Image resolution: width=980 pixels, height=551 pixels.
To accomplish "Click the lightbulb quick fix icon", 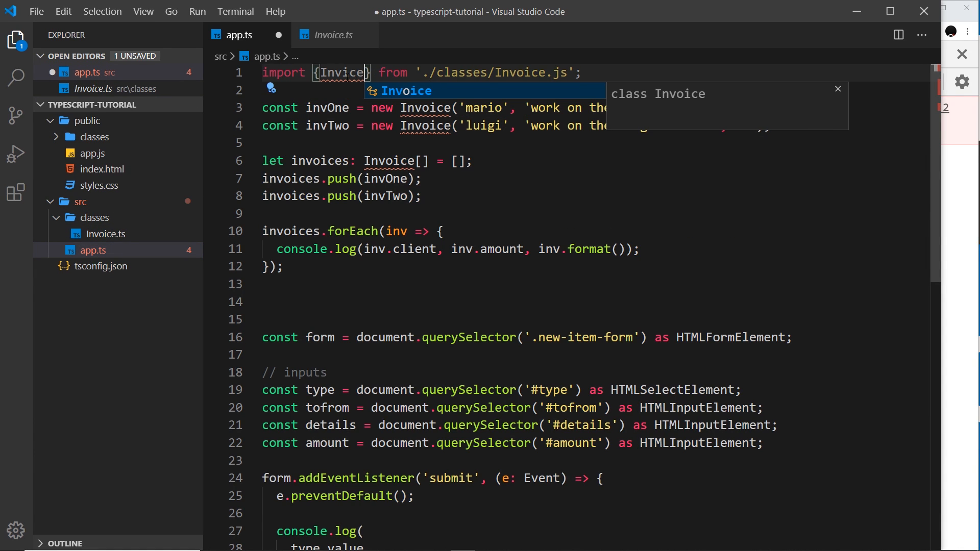I will click(x=271, y=88).
